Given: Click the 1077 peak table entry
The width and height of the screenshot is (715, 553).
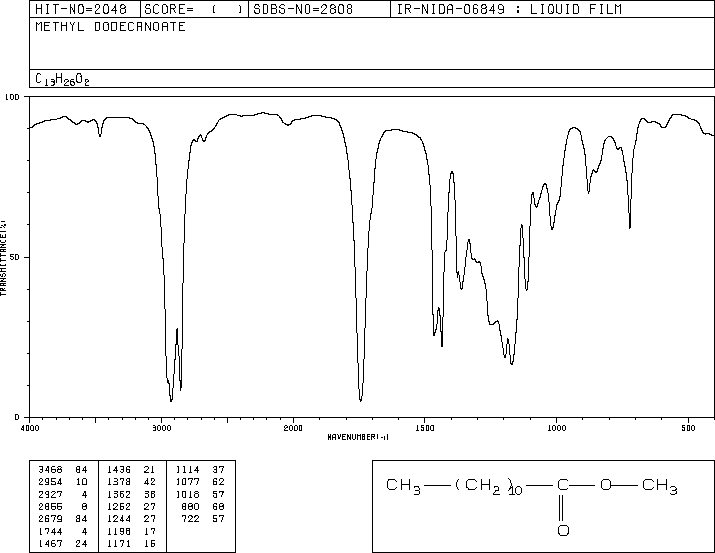Looking at the screenshot, I should click(187, 482).
